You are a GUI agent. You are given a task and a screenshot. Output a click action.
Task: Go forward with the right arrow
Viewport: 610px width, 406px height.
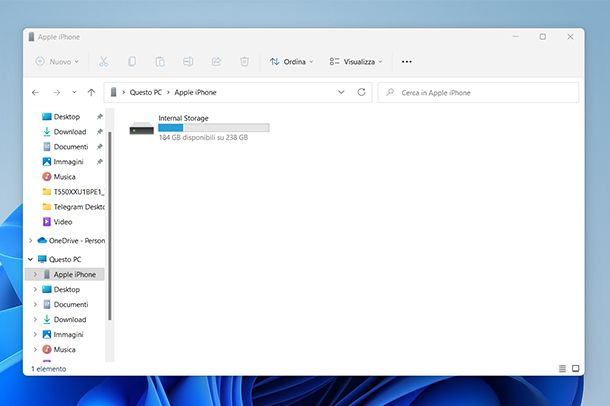pyautogui.click(x=56, y=92)
